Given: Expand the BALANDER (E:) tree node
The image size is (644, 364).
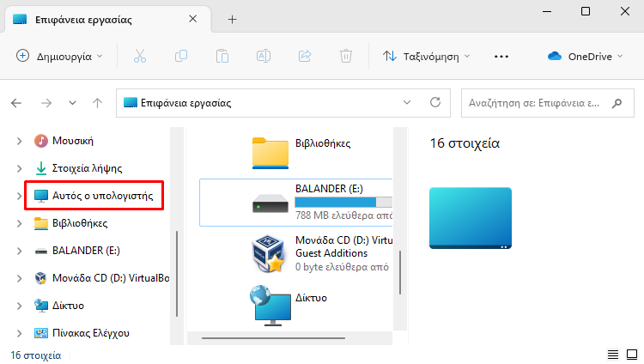Looking at the screenshot, I should pos(19,251).
